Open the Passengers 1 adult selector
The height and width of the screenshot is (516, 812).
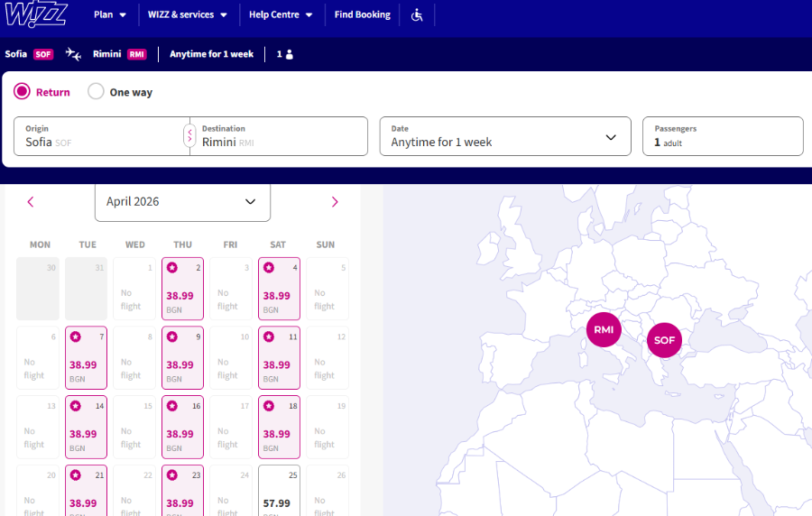coord(723,136)
